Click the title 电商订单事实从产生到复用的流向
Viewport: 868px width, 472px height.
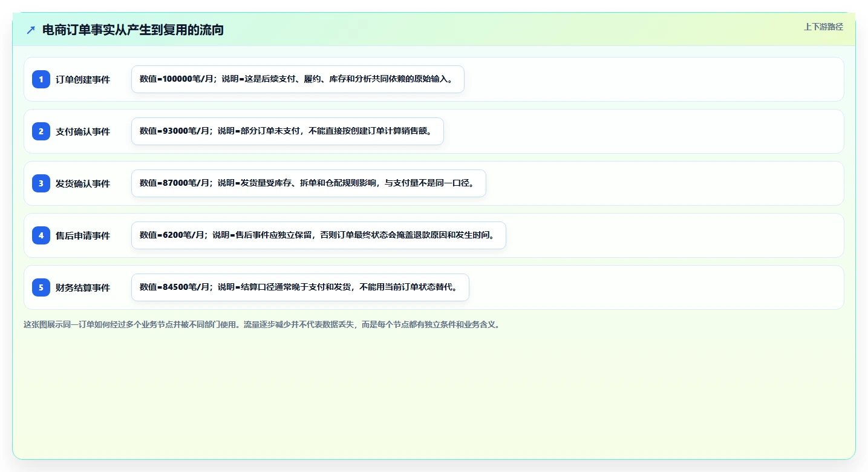point(133,30)
